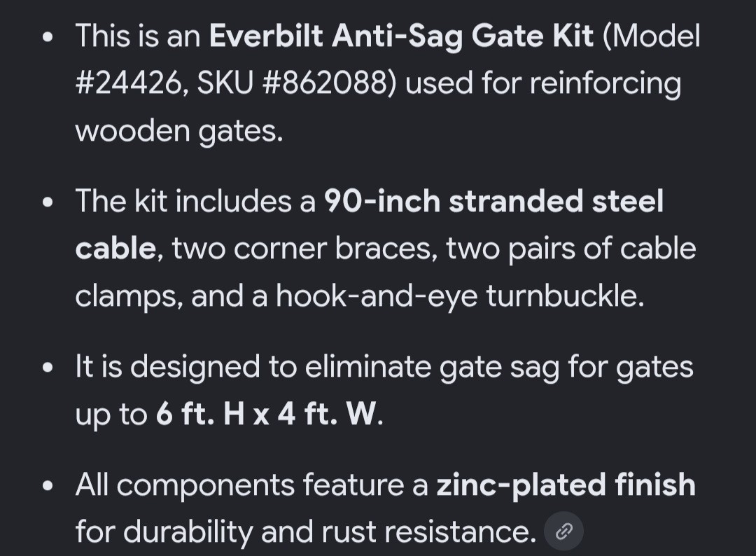Click the word 'reinforcing' in first bullet
The image size is (756, 556).
click(x=605, y=84)
